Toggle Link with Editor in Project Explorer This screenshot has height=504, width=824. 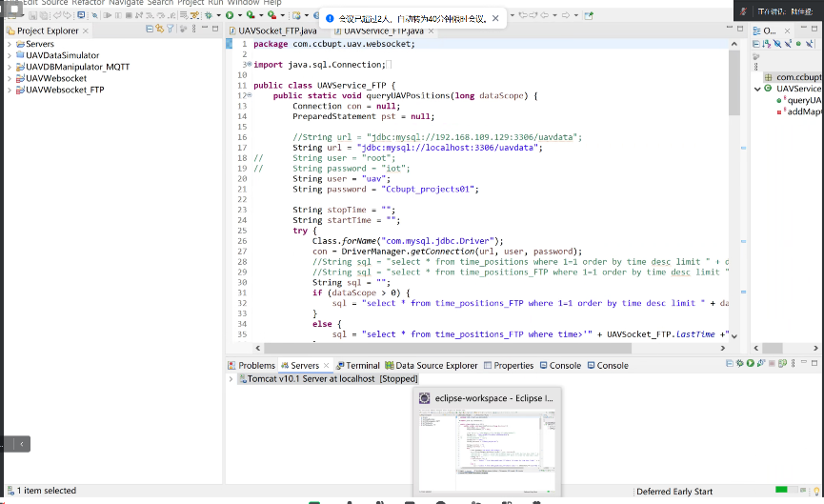[159, 29]
